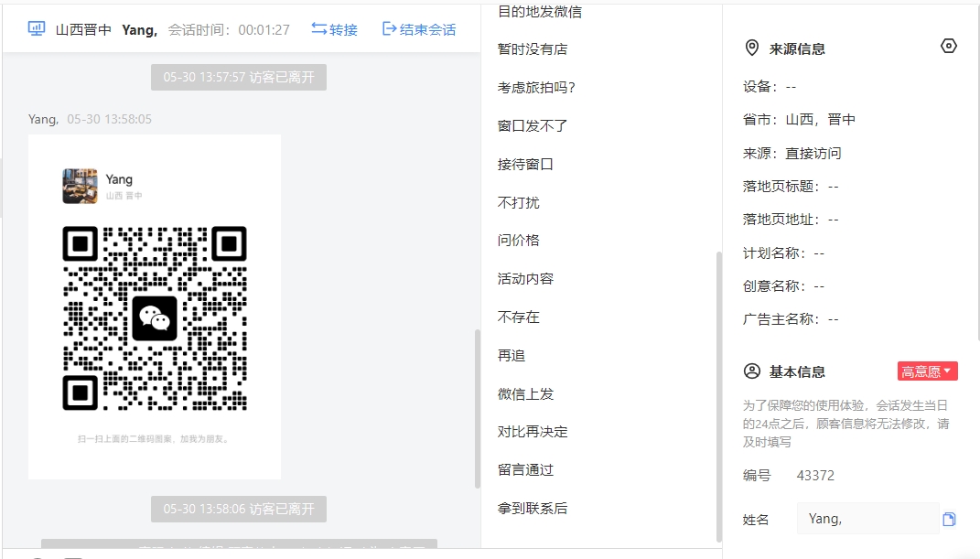Viewport: 980px width, 559px height.
Task: Select quick reply 问价格
Action: [x=518, y=240]
